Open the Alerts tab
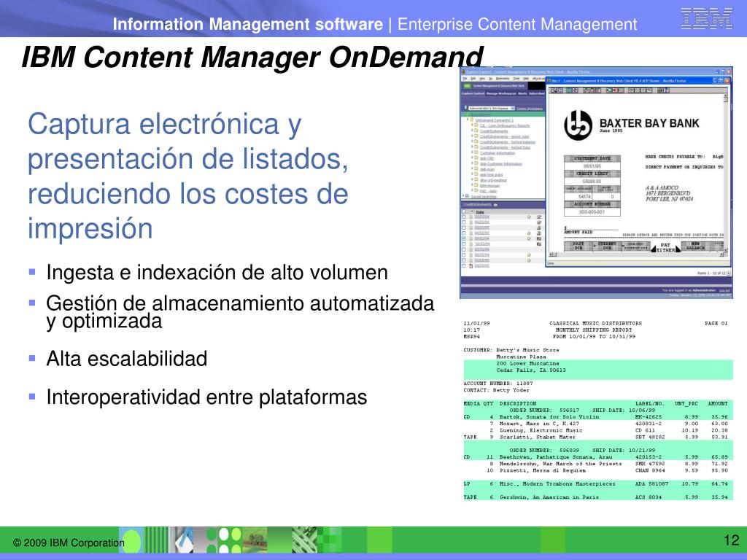The width and height of the screenshot is (747, 560). pyautogui.click(x=522, y=94)
